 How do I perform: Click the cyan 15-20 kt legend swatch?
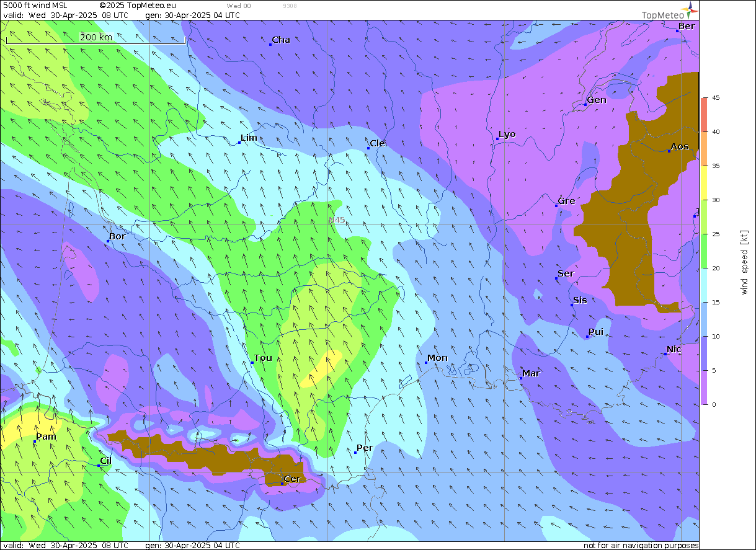click(704, 285)
